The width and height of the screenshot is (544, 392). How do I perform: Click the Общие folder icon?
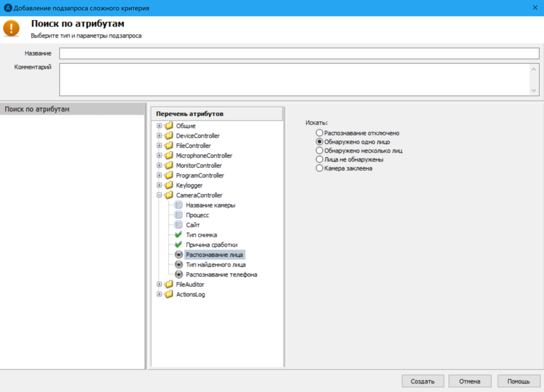point(169,126)
